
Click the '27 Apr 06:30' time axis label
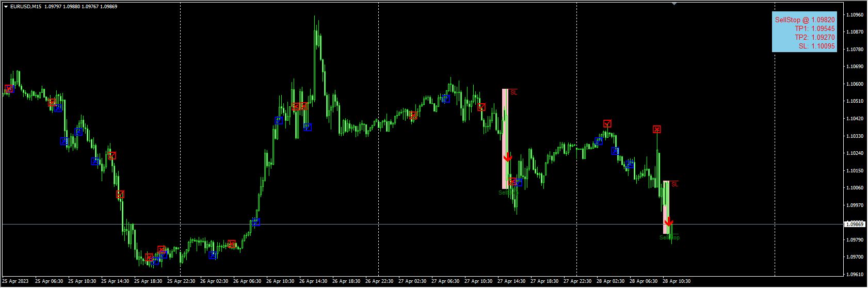coord(445,281)
